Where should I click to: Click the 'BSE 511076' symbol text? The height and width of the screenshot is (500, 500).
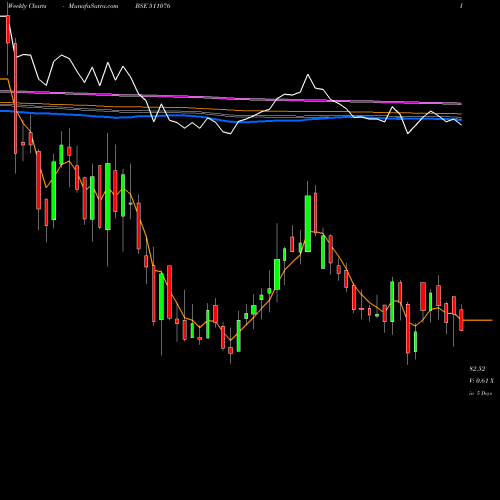[153, 6]
